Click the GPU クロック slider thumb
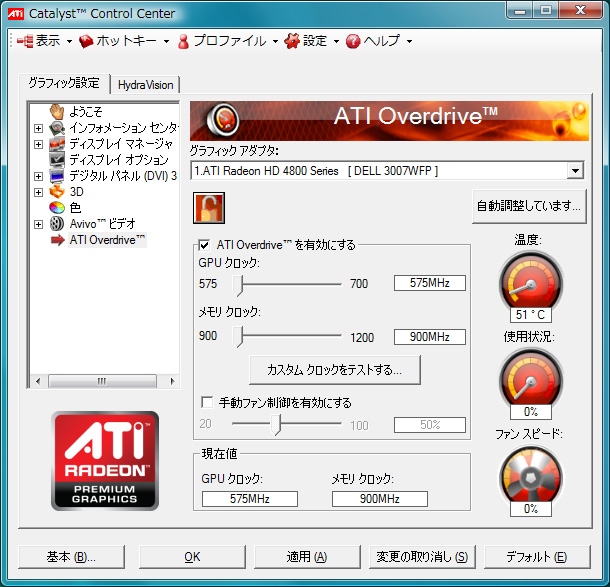 pyautogui.click(x=238, y=286)
